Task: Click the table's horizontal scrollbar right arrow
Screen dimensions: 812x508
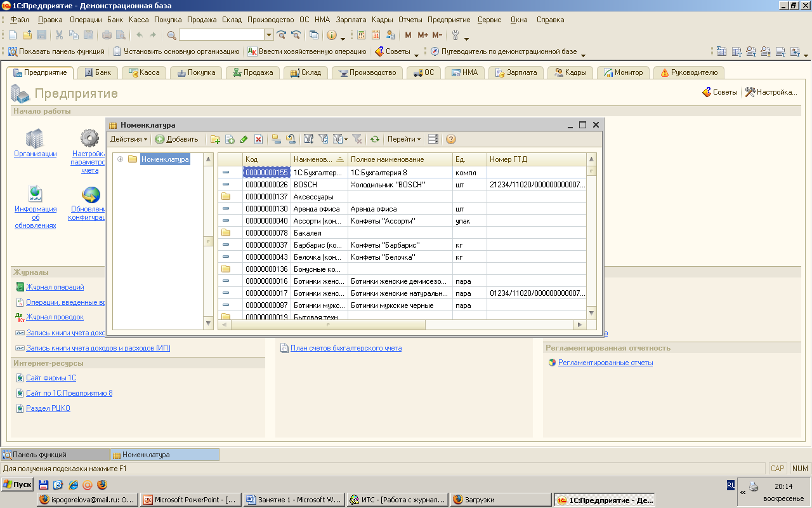Action: click(x=579, y=324)
